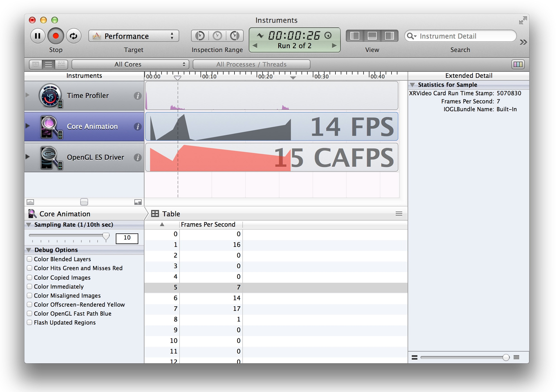Image resolution: width=556 pixels, height=392 pixels.
Task: Go to next run arrow
Action: click(334, 45)
